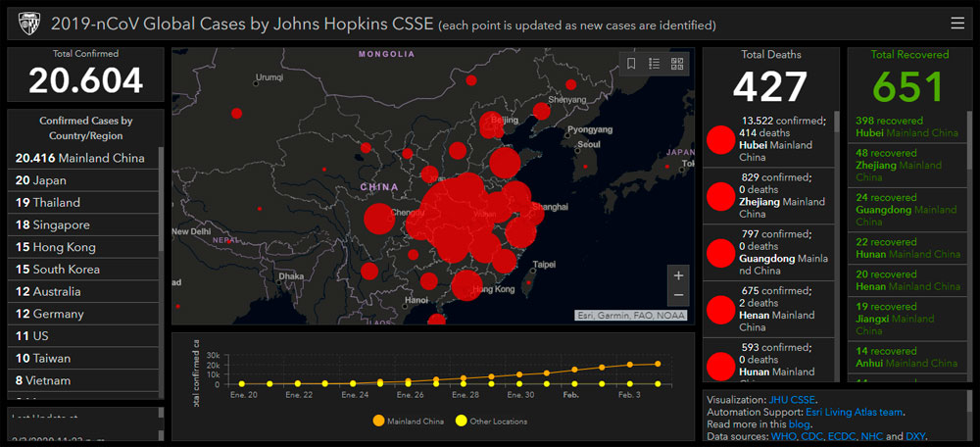Screen dimensions: 980x447
Task: Select Vietnam row in country list
Action: click(83, 380)
